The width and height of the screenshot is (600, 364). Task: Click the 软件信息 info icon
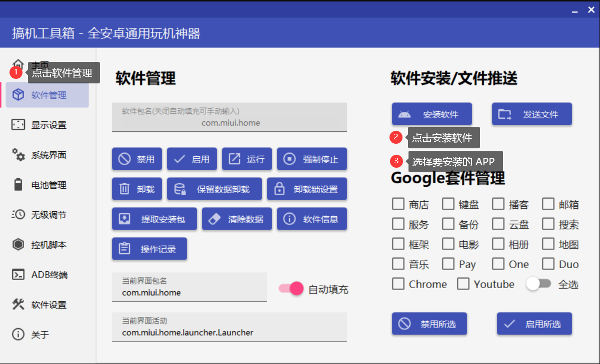(x=289, y=219)
